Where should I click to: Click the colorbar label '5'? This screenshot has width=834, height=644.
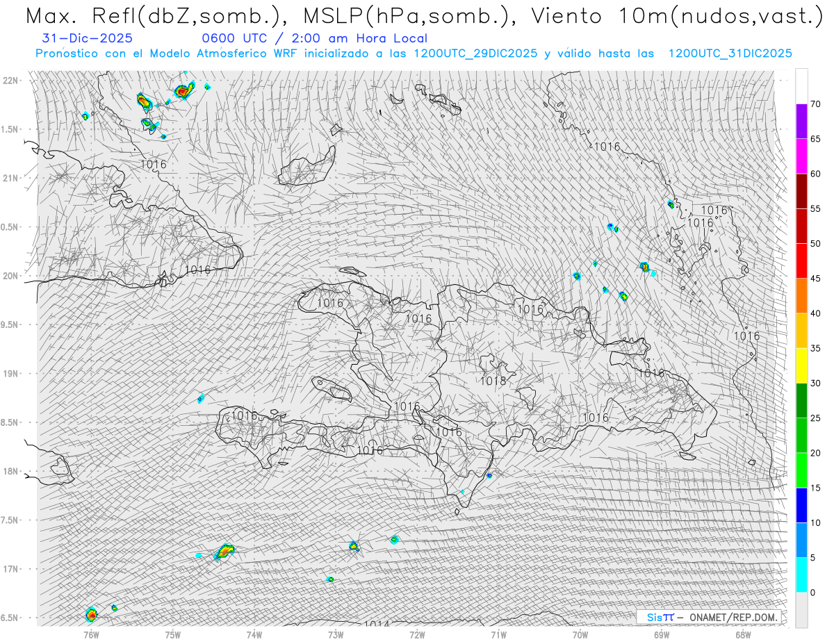pyautogui.click(x=812, y=557)
